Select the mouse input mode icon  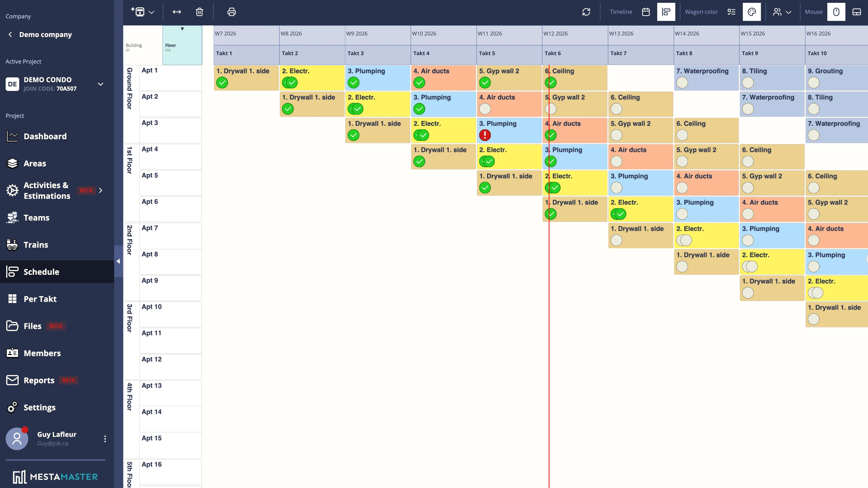click(x=836, y=12)
